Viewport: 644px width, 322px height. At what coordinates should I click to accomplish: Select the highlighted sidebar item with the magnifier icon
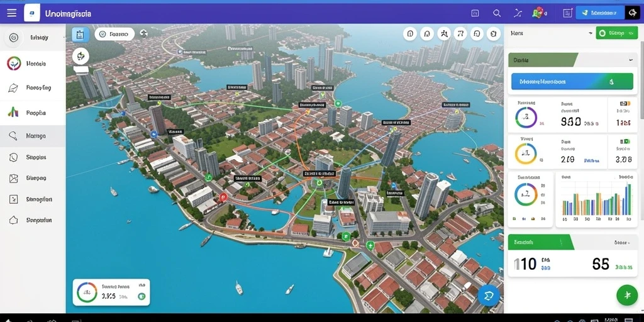point(32,136)
